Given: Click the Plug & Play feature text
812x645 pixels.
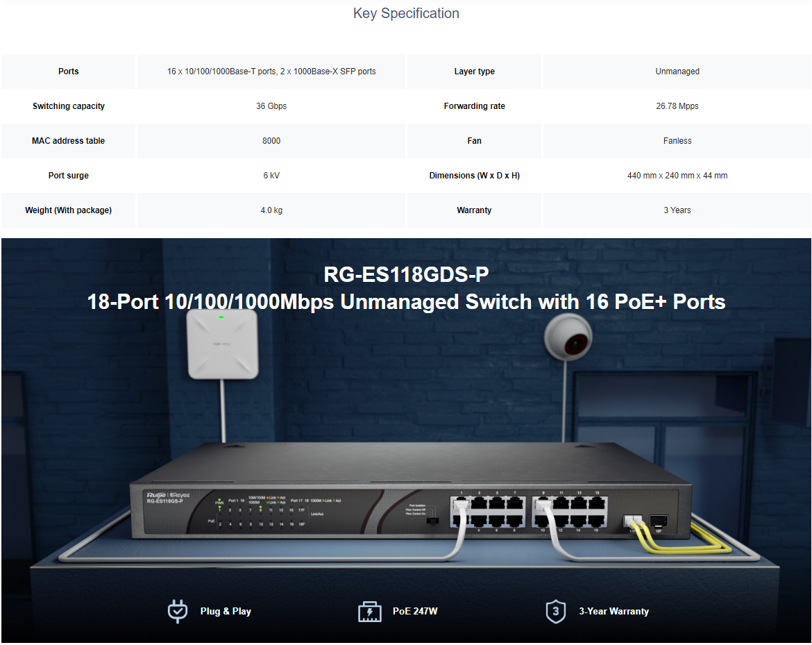Looking at the screenshot, I should [x=226, y=611].
